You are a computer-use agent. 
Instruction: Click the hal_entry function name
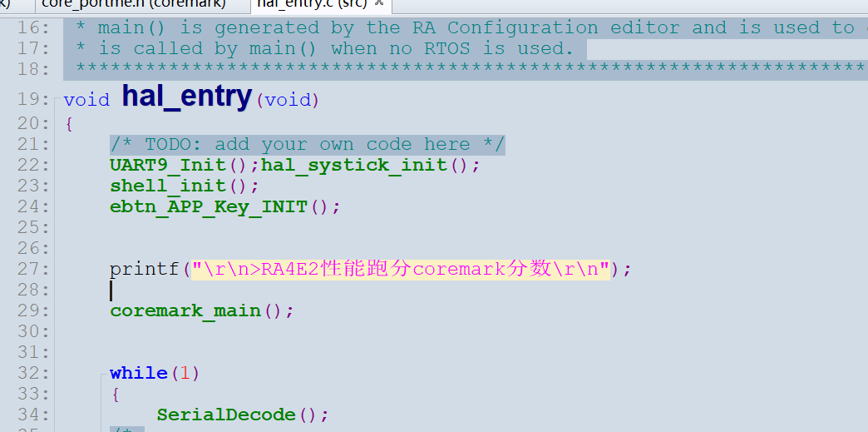coord(186,96)
